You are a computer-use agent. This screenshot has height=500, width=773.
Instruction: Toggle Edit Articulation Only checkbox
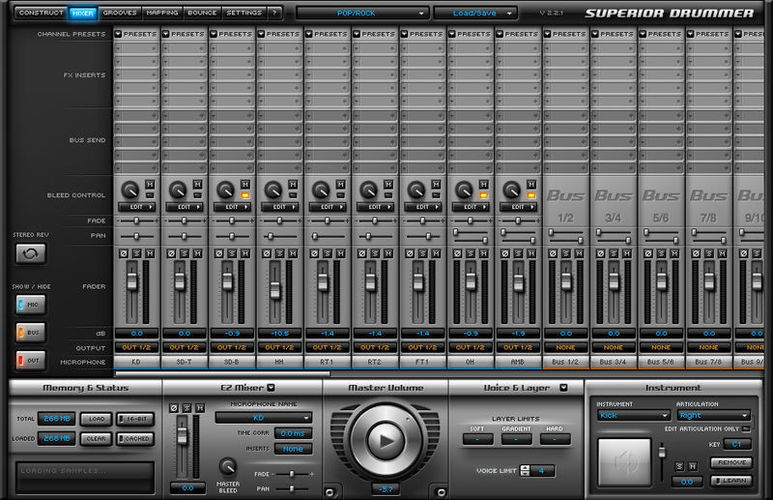point(746,429)
